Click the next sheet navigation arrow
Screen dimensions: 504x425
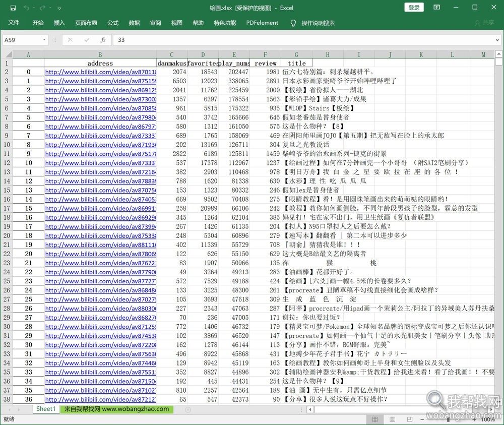19,409
